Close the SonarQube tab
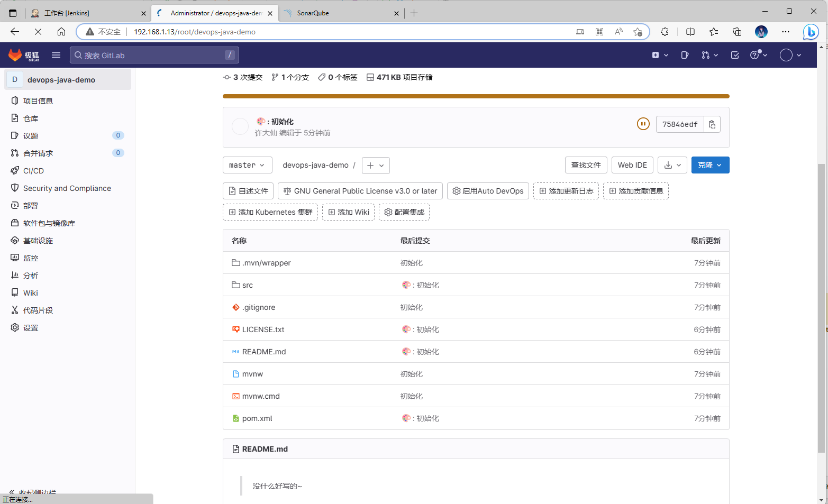 (396, 13)
